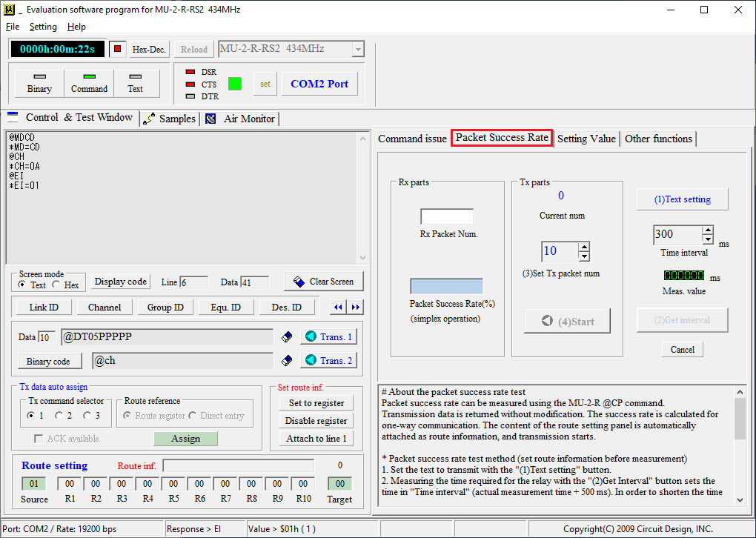Choose Tx command selector 1
756x538 pixels.
click(31, 415)
